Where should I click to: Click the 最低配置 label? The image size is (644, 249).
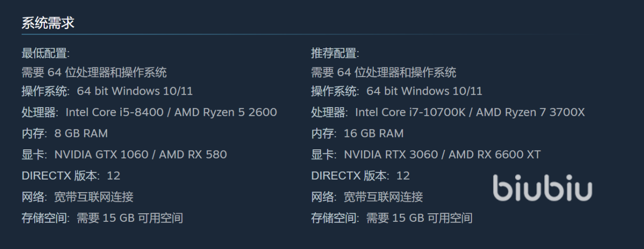coord(46,53)
